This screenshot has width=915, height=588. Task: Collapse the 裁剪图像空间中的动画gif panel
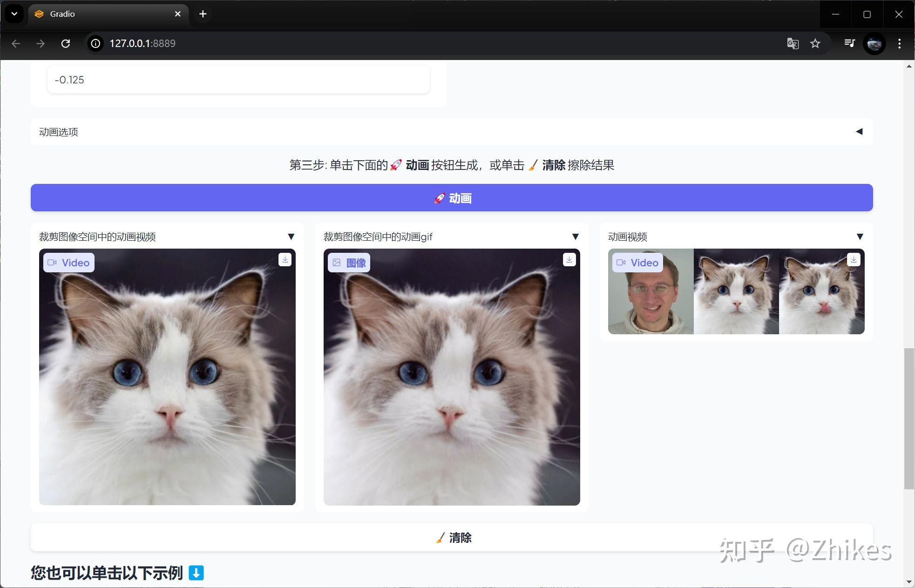[576, 237]
